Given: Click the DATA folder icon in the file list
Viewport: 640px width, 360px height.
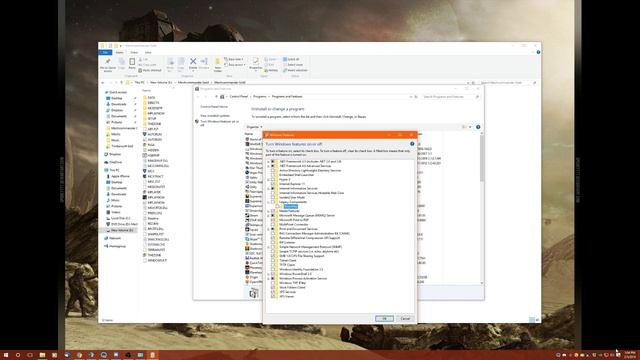Looking at the screenshot, I should click(x=144, y=98).
